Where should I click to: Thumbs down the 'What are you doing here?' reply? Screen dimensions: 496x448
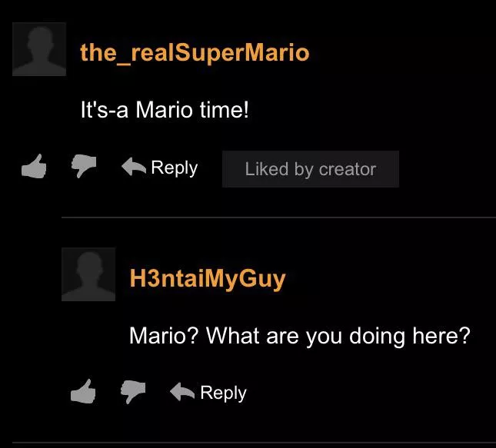coord(133,392)
